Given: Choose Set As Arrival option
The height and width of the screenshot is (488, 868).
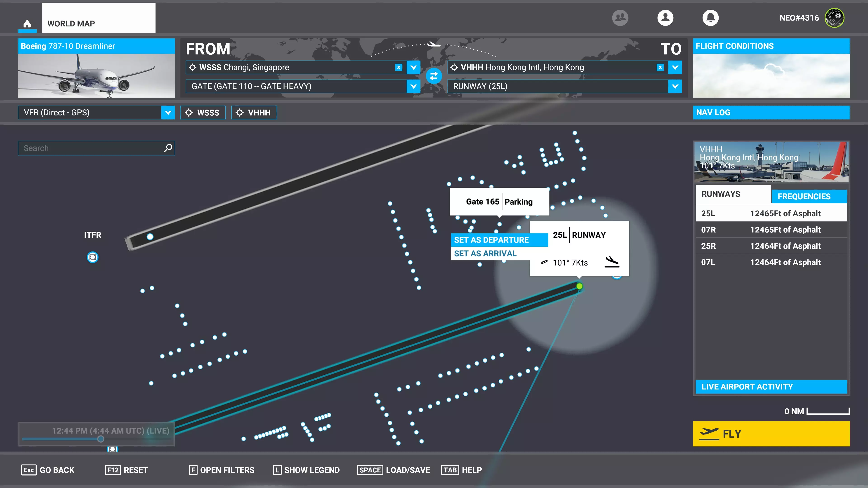Looking at the screenshot, I should point(485,253).
